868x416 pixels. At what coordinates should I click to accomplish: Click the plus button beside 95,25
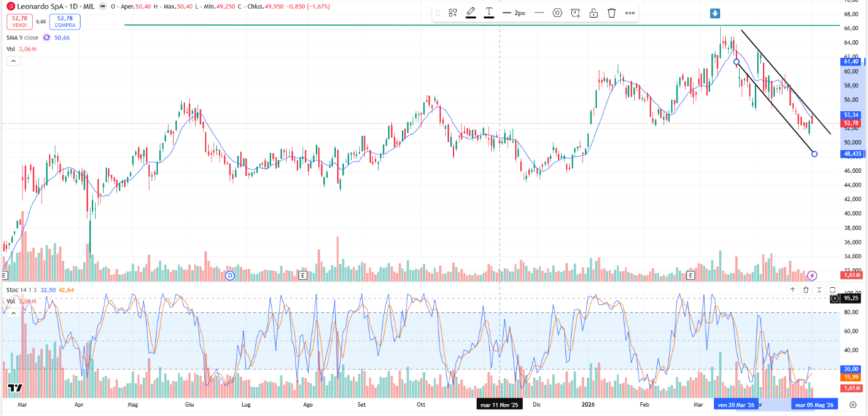click(x=835, y=299)
